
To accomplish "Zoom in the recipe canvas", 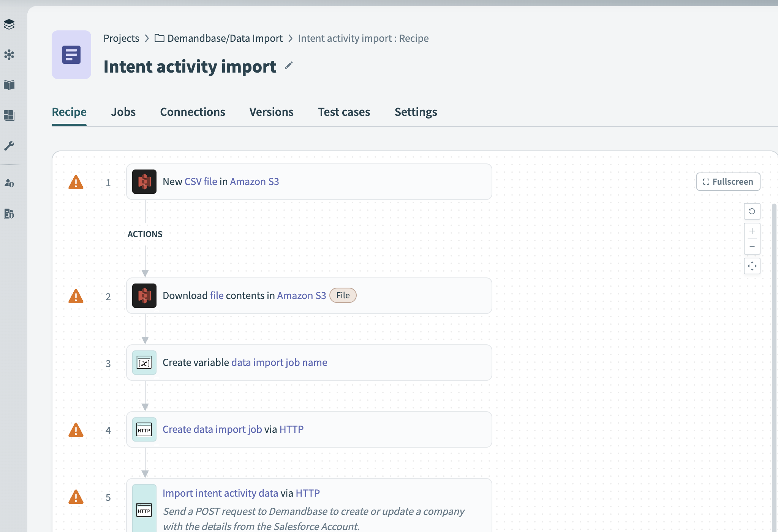I will tap(752, 231).
